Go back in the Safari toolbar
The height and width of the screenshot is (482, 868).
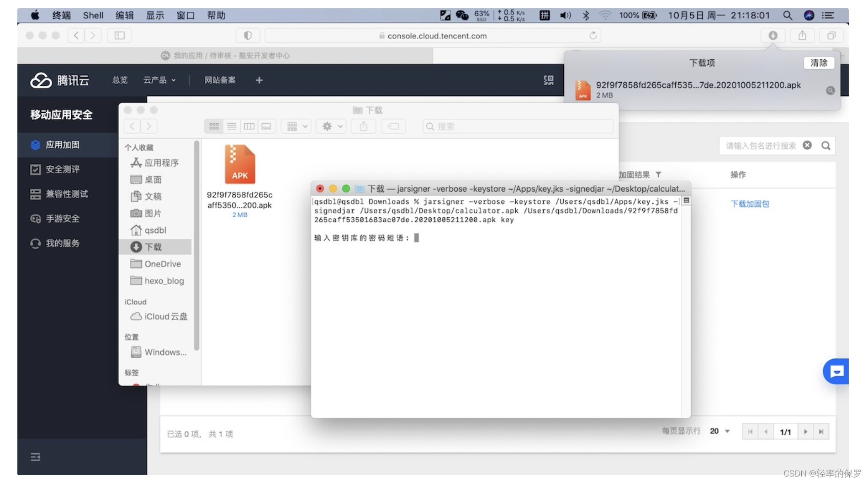pos(76,36)
